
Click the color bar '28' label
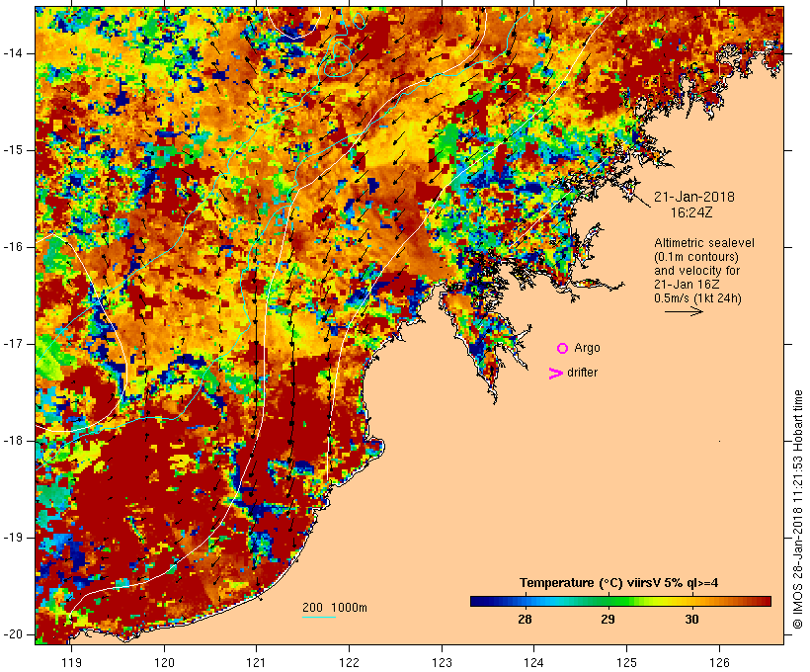pos(525,620)
